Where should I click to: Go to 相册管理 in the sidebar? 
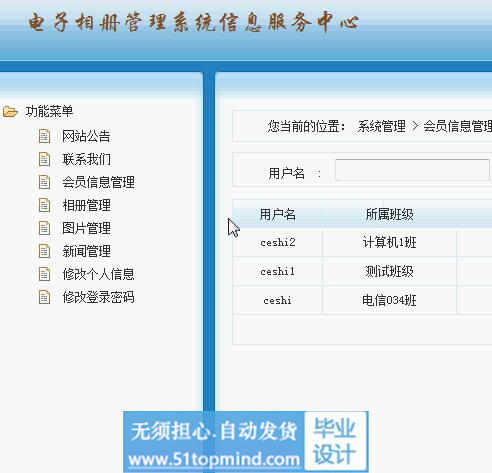(86, 205)
